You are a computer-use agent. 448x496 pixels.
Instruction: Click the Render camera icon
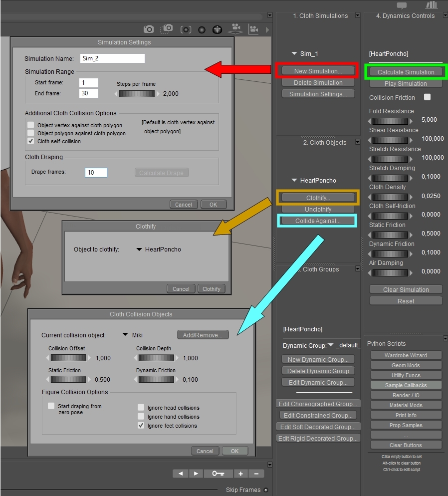coord(148,29)
